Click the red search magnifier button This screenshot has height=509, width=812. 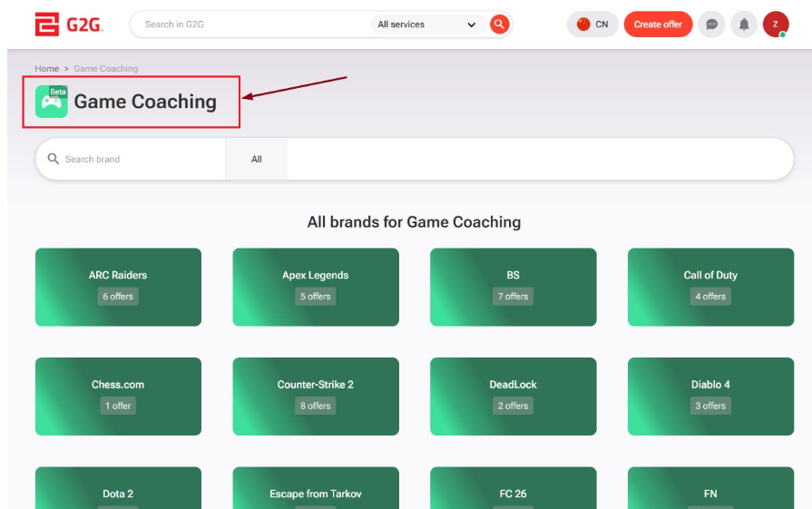click(x=499, y=24)
